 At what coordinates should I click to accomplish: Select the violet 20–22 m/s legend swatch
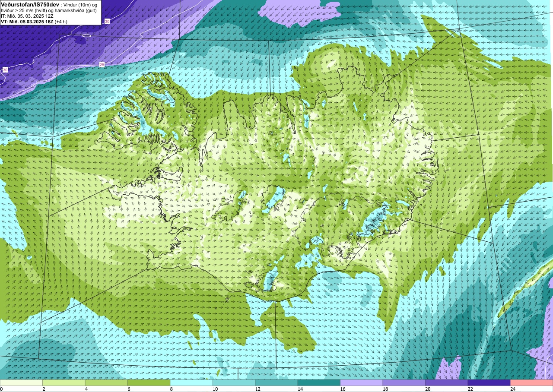point(447,383)
